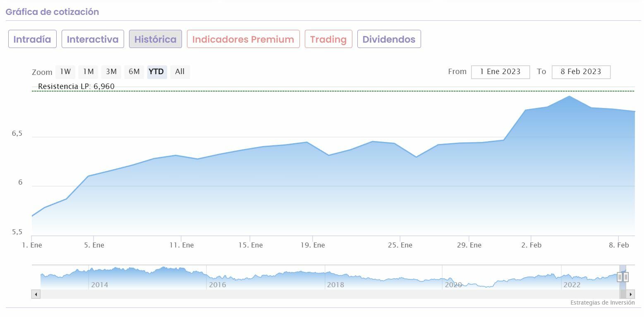Show the Dividendos tab

[x=389, y=39]
